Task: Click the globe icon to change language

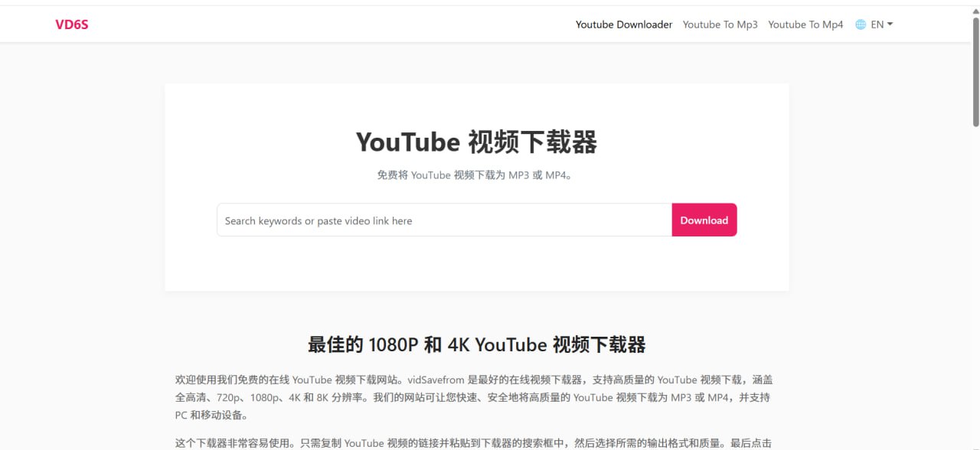Action: click(x=859, y=24)
